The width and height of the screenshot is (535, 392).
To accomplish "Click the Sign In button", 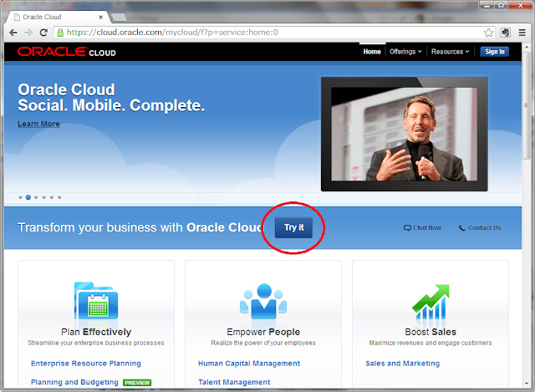I will 494,52.
